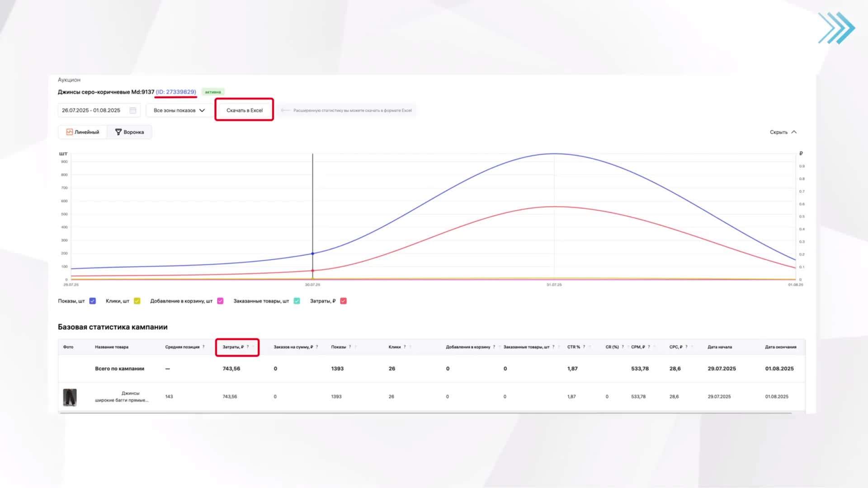The height and width of the screenshot is (488, 868).
Task: Click the help icon next to CTR %
Action: pyautogui.click(x=584, y=347)
